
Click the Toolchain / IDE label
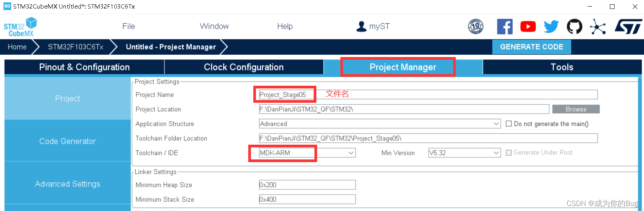[x=157, y=153]
